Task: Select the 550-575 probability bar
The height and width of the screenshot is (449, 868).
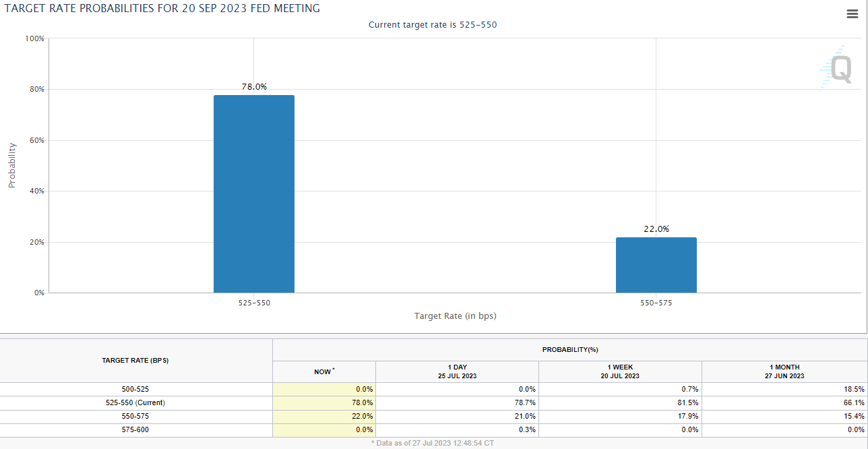Action: tap(656, 265)
